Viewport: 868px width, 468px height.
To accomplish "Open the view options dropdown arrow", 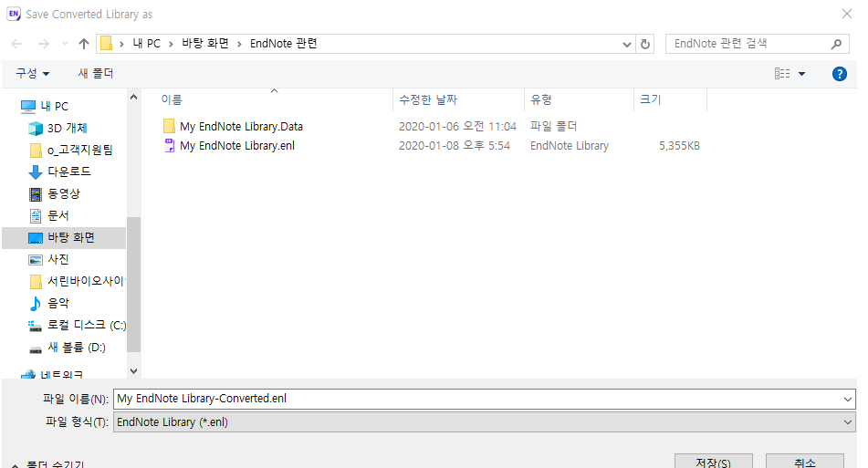I will (801, 74).
